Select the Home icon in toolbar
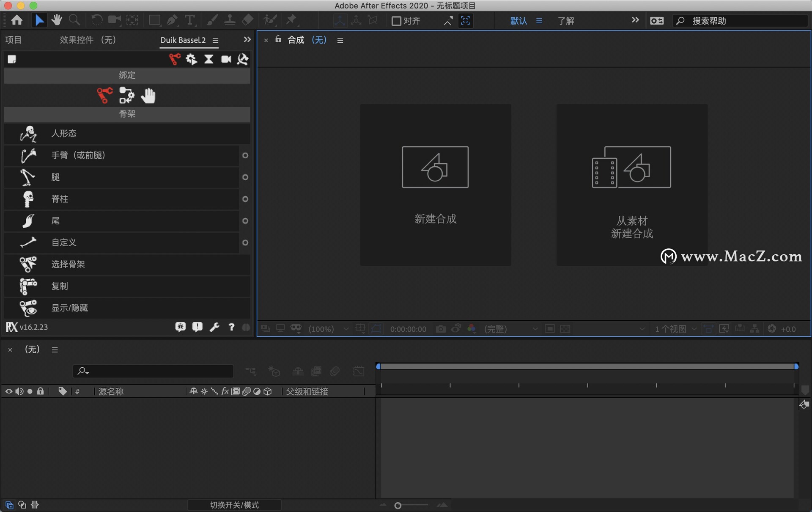The image size is (812, 512). pos(17,20)
